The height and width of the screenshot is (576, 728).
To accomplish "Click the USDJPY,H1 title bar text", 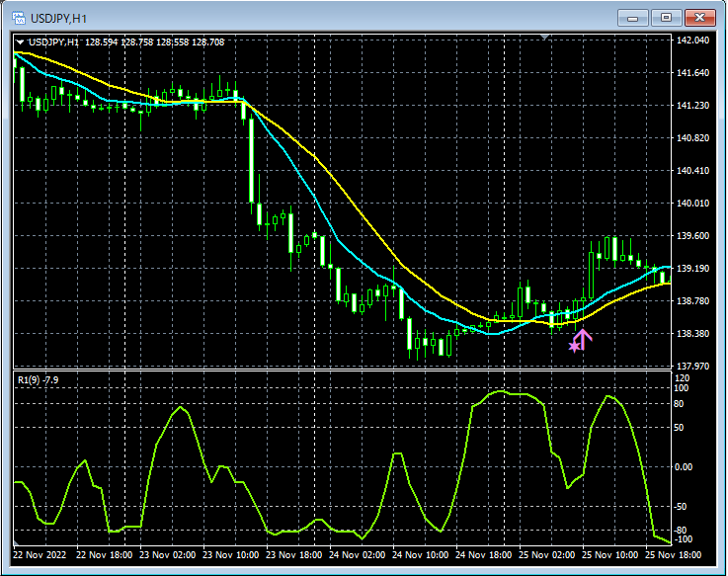I will point(58,19).
